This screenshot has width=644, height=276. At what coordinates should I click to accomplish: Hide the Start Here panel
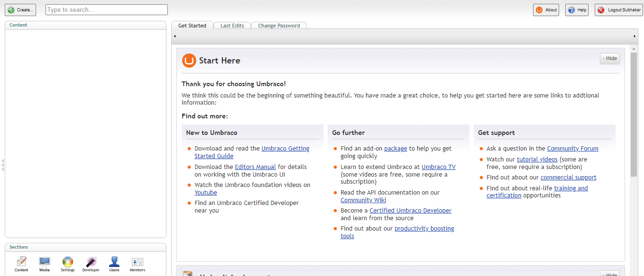(610, 58)
